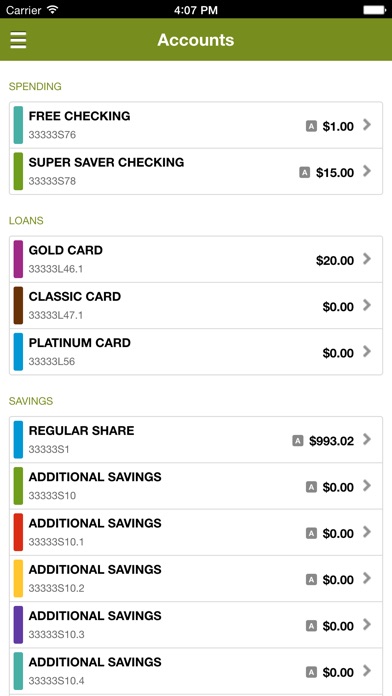The image size is (392, 696).
Task: Click the battery icon in status bar
Action: (374, 9)
